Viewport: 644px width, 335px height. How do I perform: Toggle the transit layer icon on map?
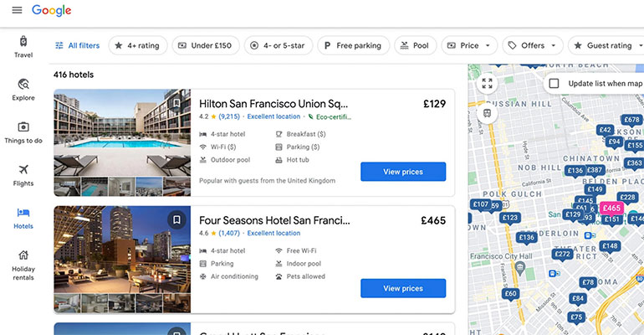coord(487,113)
